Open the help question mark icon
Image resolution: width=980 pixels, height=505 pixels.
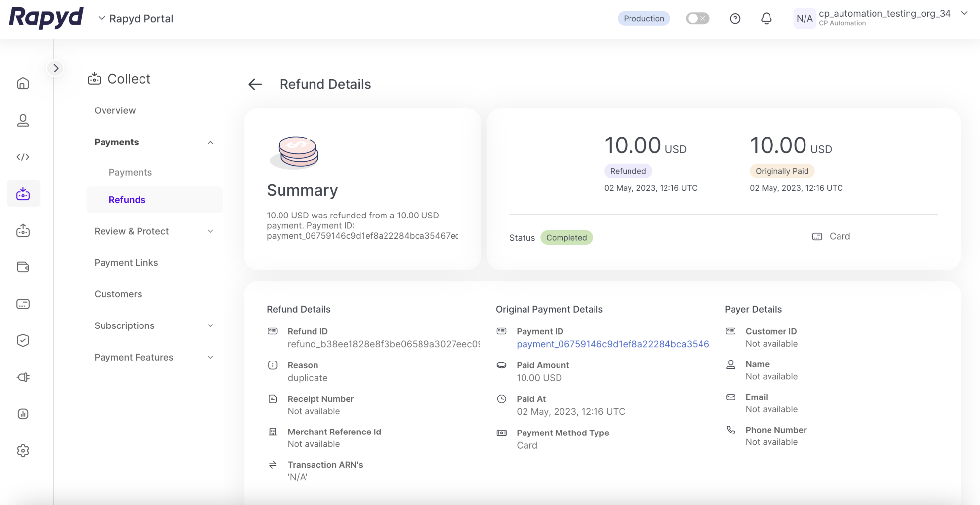pos(735,19)
